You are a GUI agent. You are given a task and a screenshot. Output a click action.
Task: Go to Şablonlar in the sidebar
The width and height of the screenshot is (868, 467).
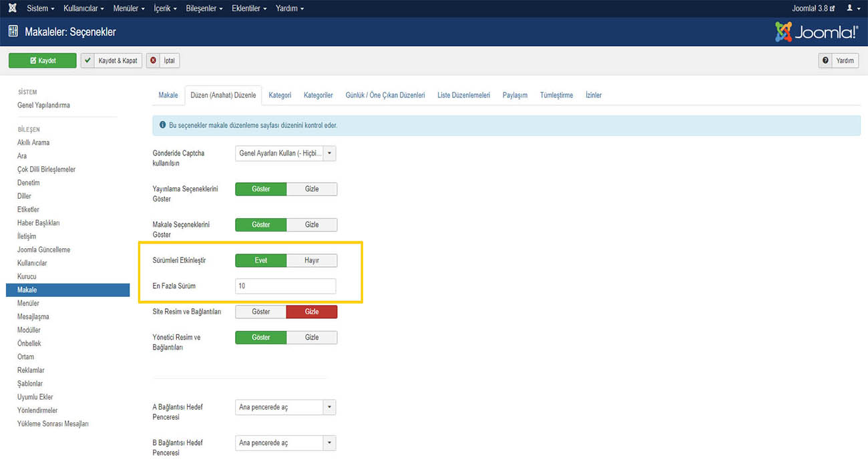coord(30,384)
